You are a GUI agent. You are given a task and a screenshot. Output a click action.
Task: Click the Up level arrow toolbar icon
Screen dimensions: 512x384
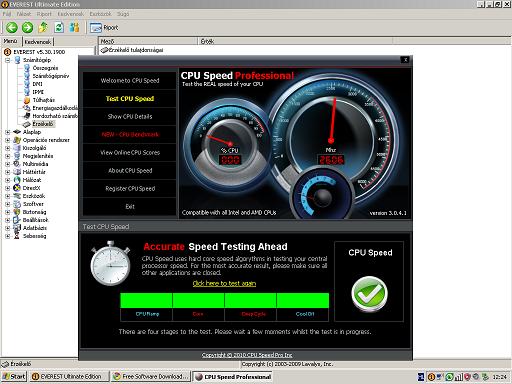43,27
